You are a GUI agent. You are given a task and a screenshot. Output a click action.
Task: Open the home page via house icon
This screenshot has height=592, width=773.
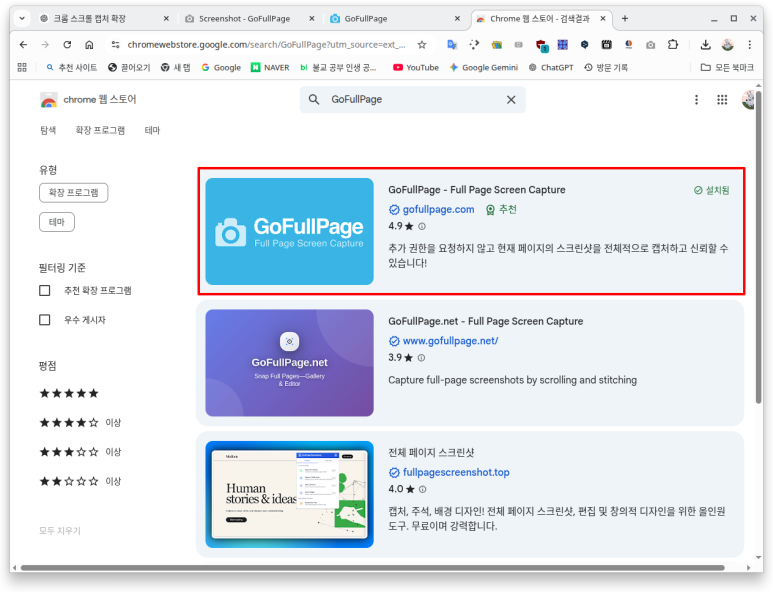(89, 45)
